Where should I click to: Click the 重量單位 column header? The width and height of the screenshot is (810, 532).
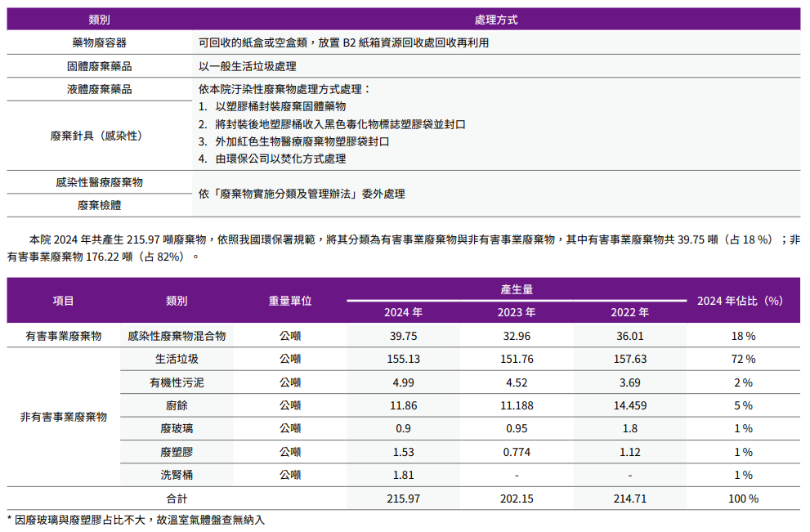[290, 301]
